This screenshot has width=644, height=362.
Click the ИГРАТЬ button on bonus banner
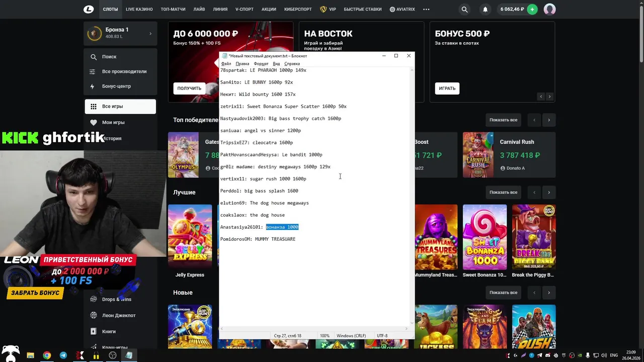pyautogui.click(x=447, y=88)
